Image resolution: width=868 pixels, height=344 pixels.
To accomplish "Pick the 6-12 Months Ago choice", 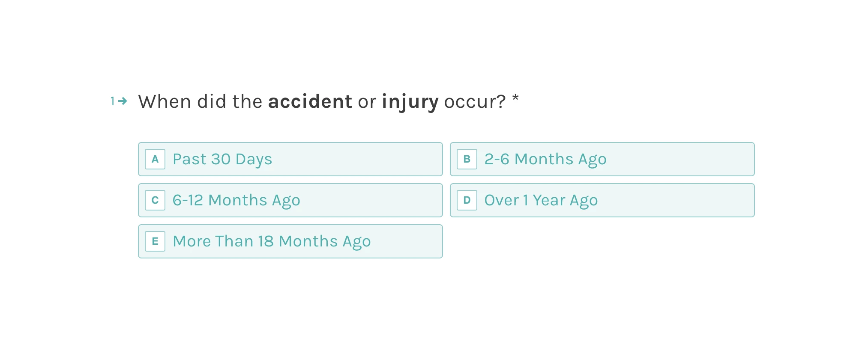I will pos(290,200).
